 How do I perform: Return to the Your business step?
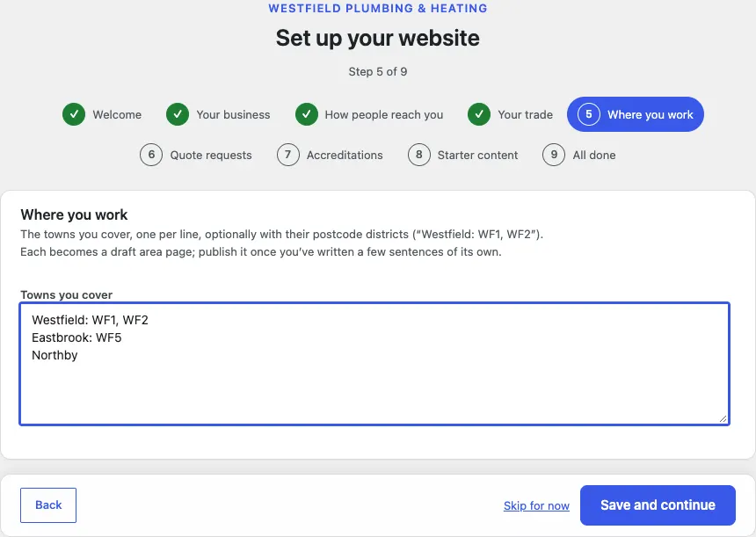click(x=233, y=115)
